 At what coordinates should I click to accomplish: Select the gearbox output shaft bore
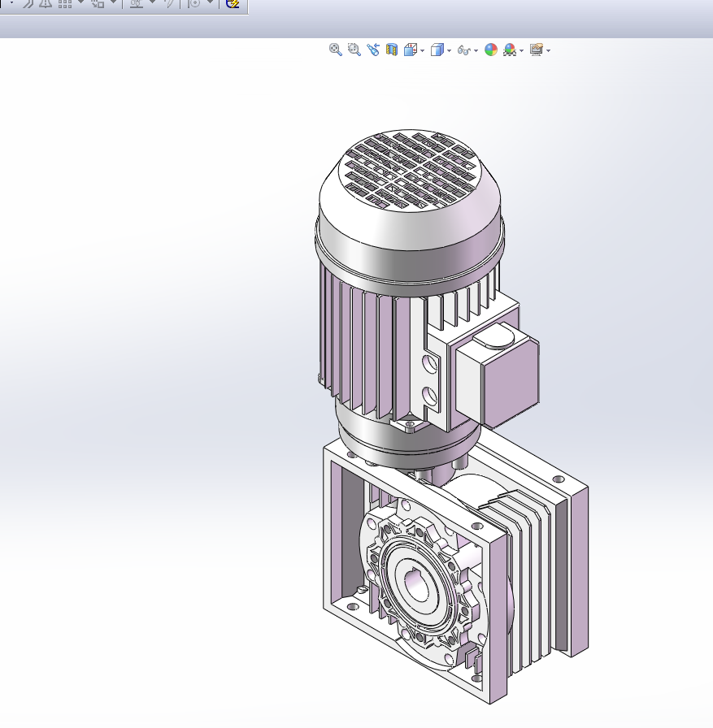coord(420,587)
